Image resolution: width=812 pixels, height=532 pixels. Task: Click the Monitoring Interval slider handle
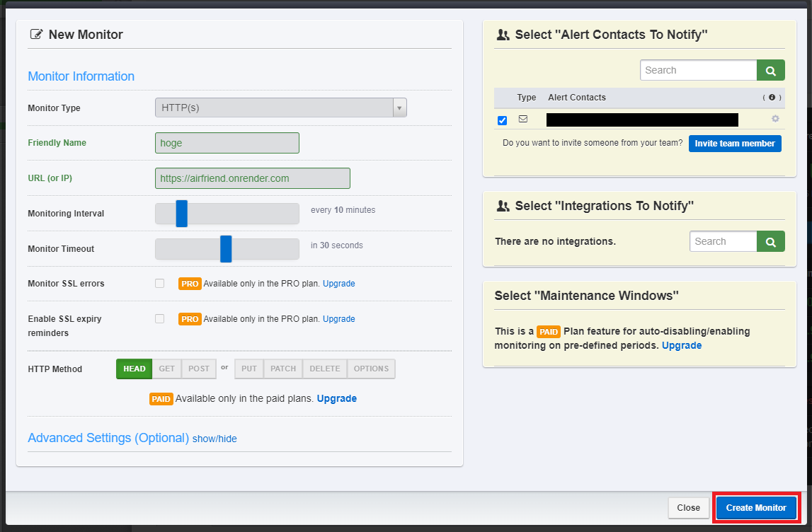pyautogui.click(x=181, y=214)
